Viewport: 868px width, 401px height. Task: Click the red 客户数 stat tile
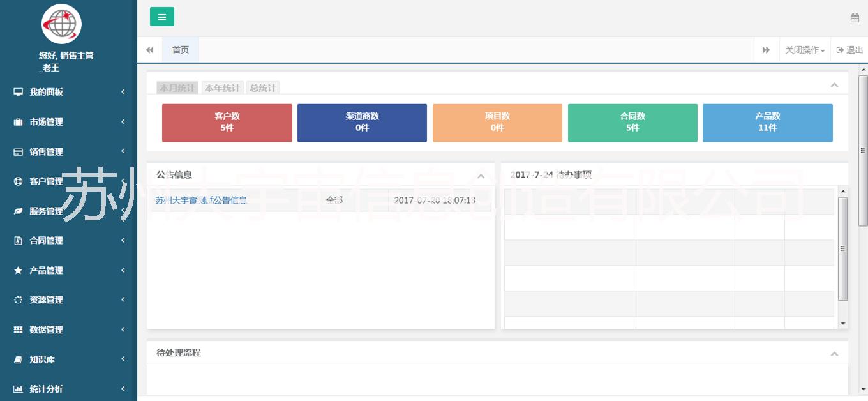[227, 123]
